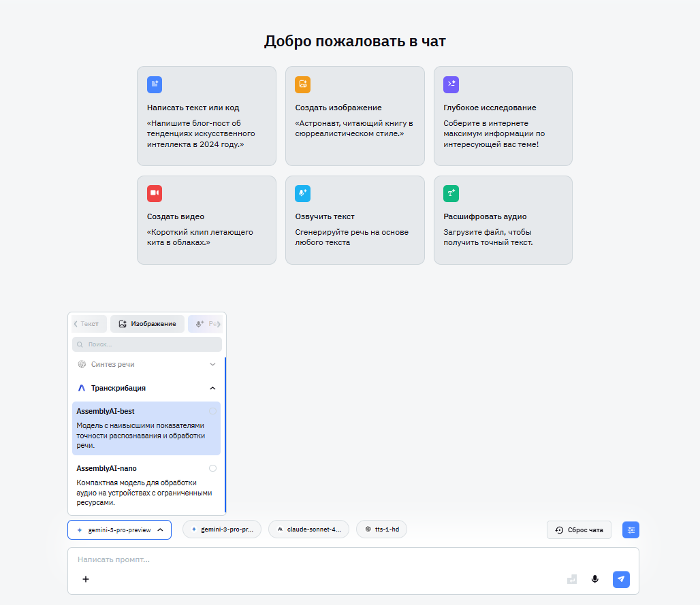Viewport: 700px width, 605px height.
Task: Pick the gemini-3-pro-pr... quick model chip
Action: point(222,529)
